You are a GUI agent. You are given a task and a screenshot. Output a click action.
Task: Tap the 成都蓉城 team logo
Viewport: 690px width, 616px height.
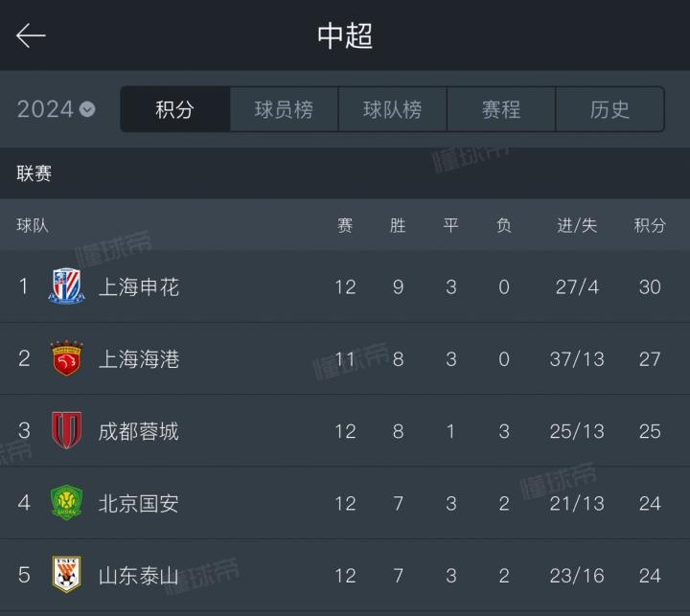(66, 430)
